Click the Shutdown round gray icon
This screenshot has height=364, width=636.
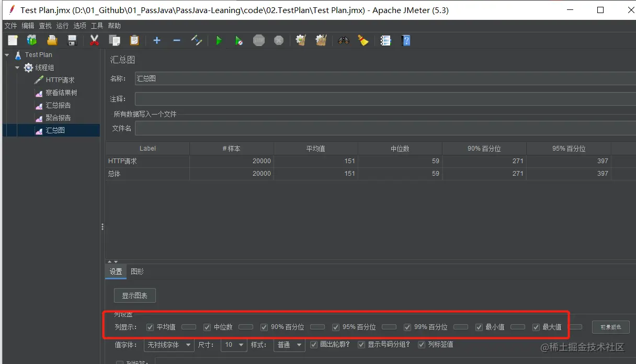click(x=279, y=40)
